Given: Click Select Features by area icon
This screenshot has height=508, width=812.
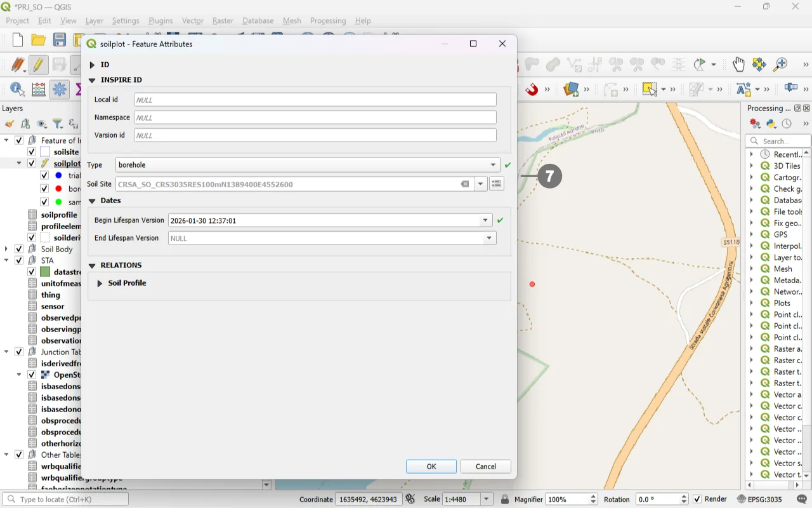Looking at the screenshot, I should (649, 90).
